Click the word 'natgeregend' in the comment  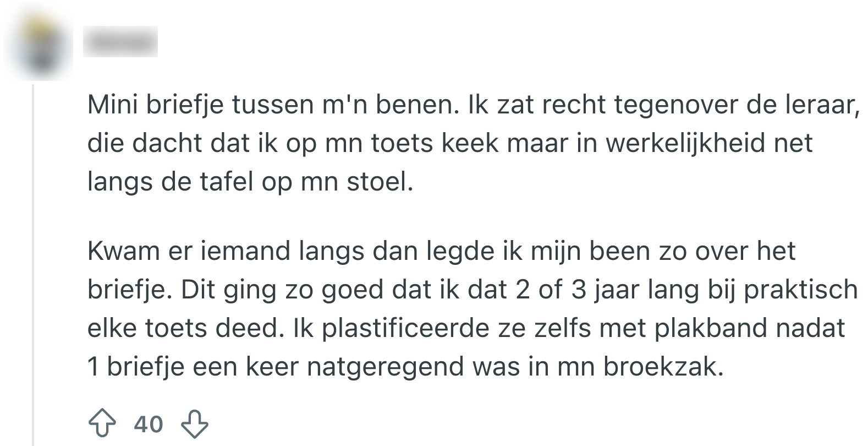click(x=385, y=367)
